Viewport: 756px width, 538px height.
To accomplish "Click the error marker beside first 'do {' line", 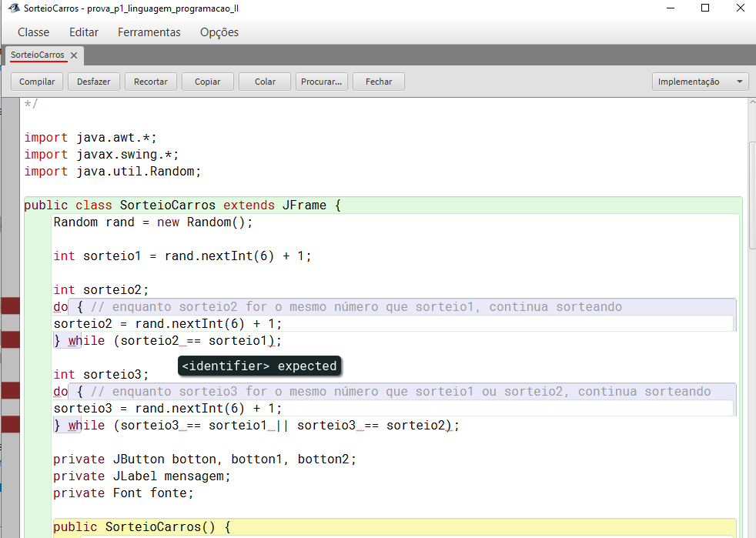I will (10, 306).
